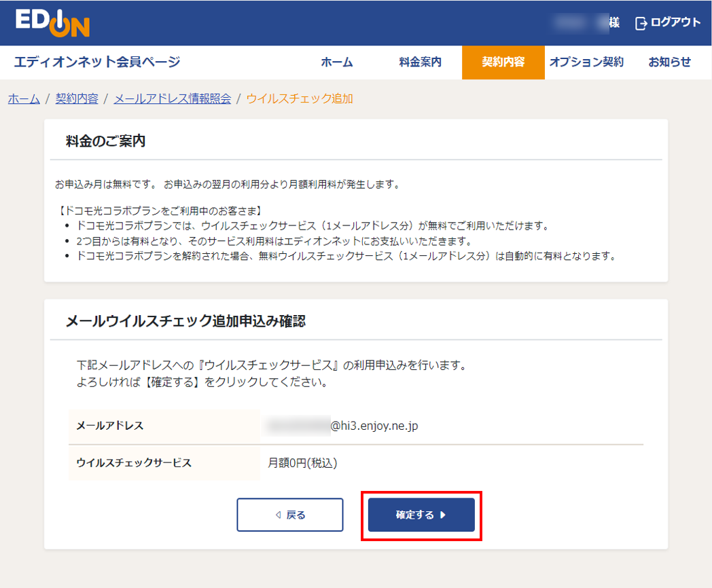Viewport: 712px width, 588px height.
Task: Go to ホーム from the top navigation menu
Action: coord(337,61)
